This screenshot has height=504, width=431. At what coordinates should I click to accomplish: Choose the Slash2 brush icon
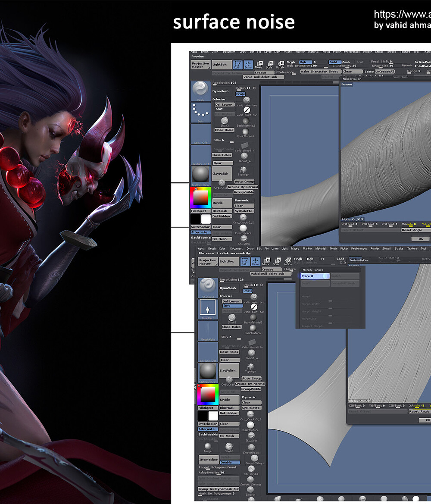click(x=229, y=447)
